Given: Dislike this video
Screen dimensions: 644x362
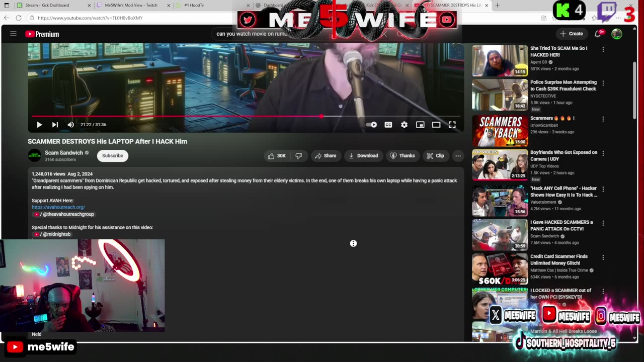Looking at the screenshot, I should [299, 156].
